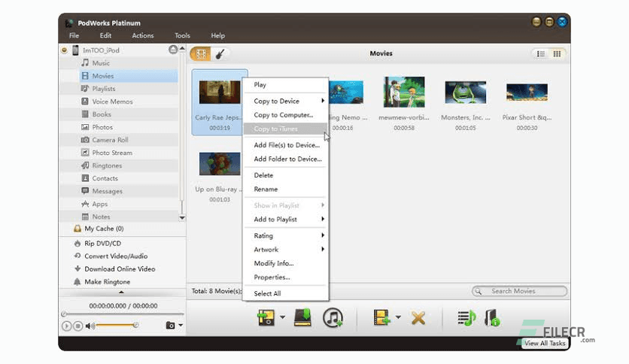Open Books category
The width and height of the screenshot is (629, 364).
tap(102, 114)
